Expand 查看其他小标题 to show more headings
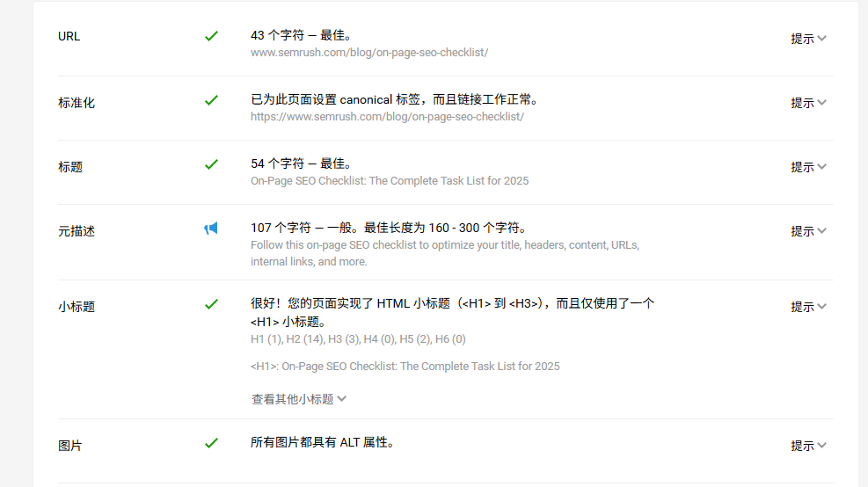 [299, 399]
